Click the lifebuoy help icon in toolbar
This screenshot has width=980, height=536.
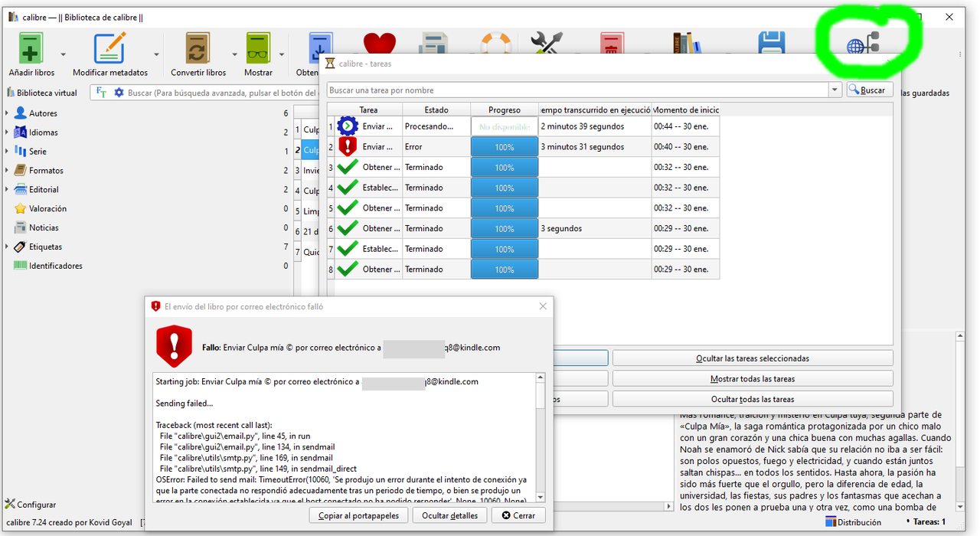tap(495, 44)
